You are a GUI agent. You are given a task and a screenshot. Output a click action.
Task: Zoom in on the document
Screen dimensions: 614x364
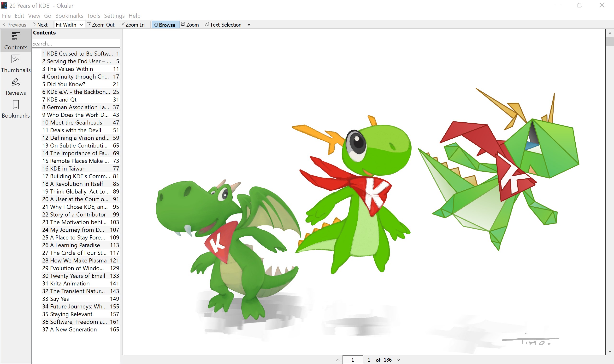coord(133,24)
